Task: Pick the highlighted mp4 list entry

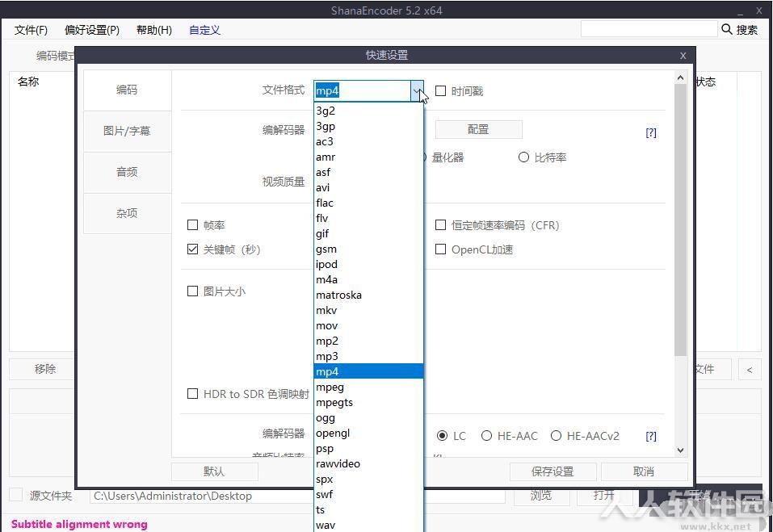Action: (x=369, y=371)
